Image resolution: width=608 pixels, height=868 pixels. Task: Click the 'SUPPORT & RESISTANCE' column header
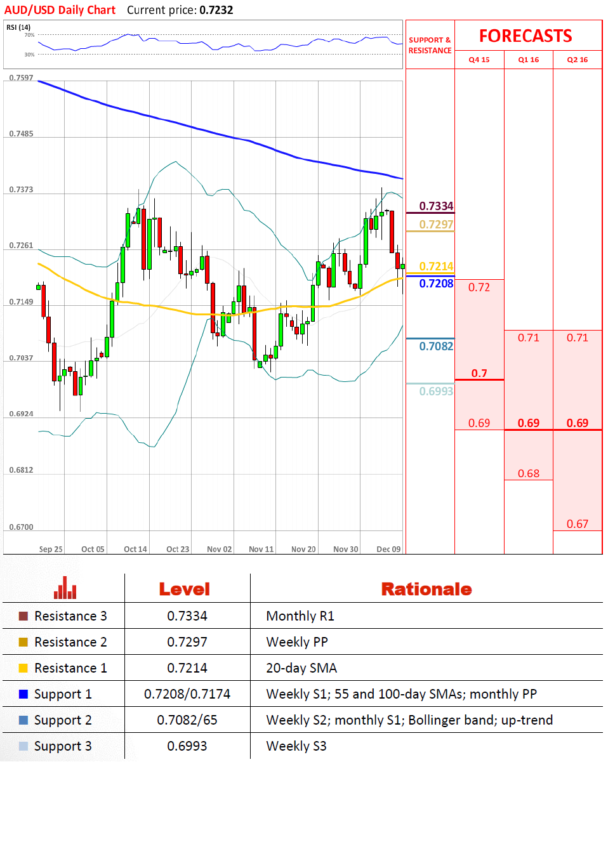click(430, 45)
